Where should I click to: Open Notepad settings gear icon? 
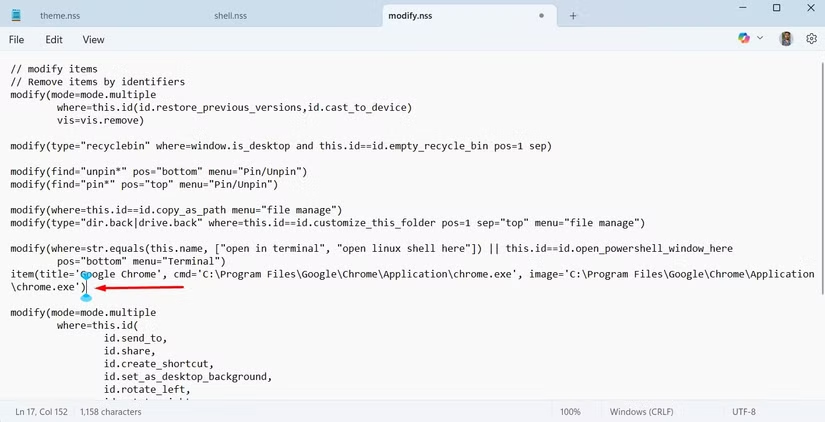click(x=811, y=38)
